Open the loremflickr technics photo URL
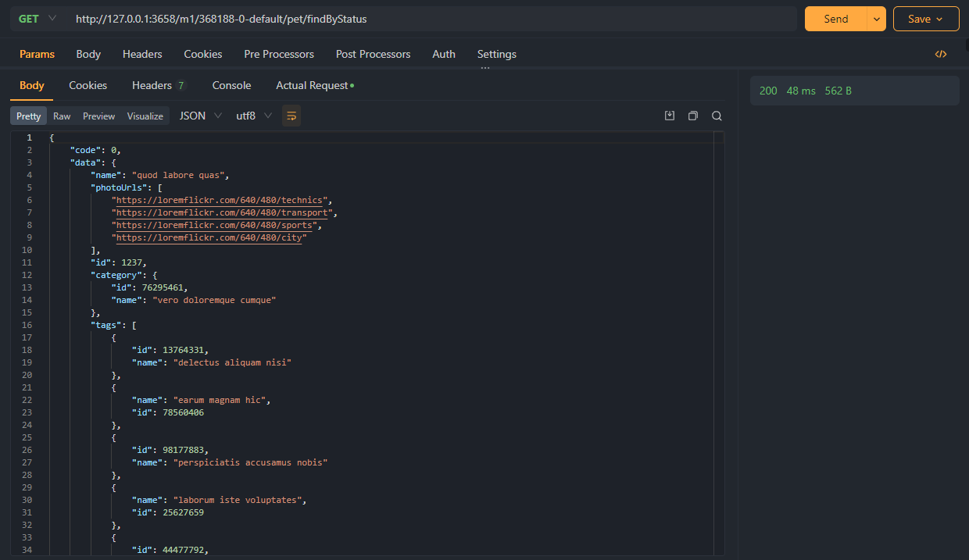Image resolution: width=969 pixels, height=560 pixels. (220, 200)
